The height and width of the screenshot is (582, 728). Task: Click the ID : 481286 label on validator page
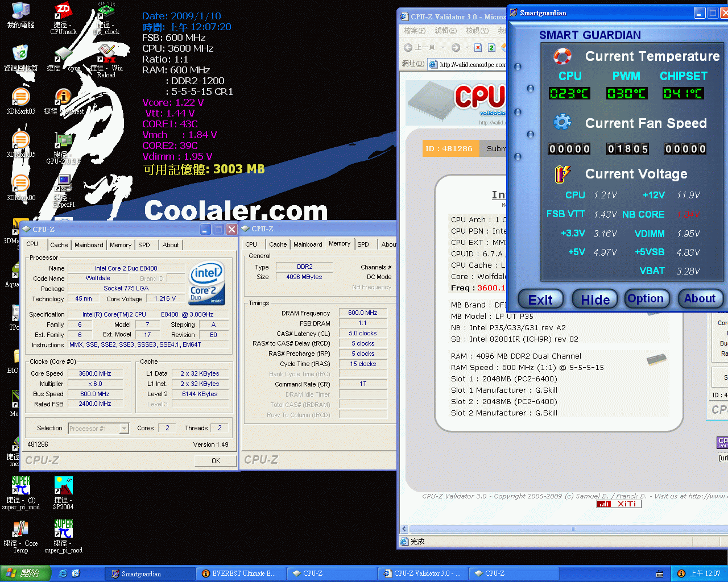[x=450, y=148]
